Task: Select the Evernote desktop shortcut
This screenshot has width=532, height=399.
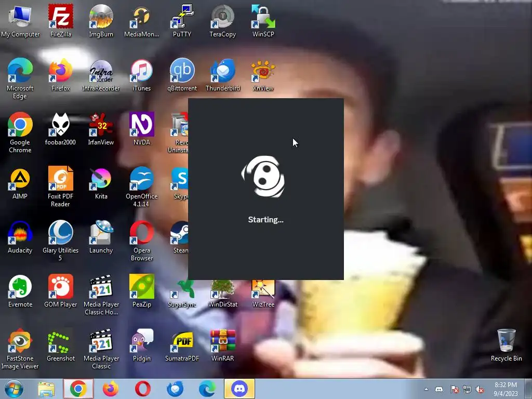Action: pos(20,291)
